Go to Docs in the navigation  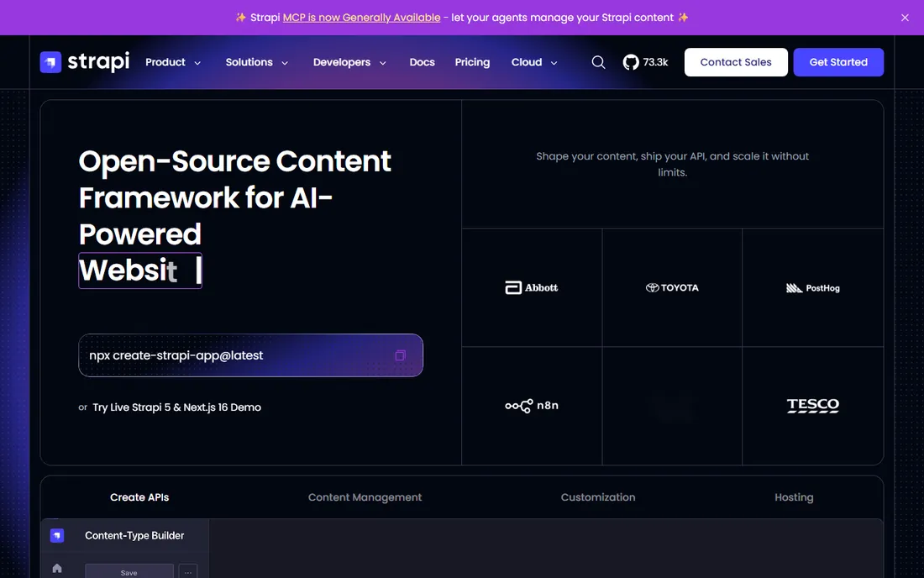(x=422, y=62)
